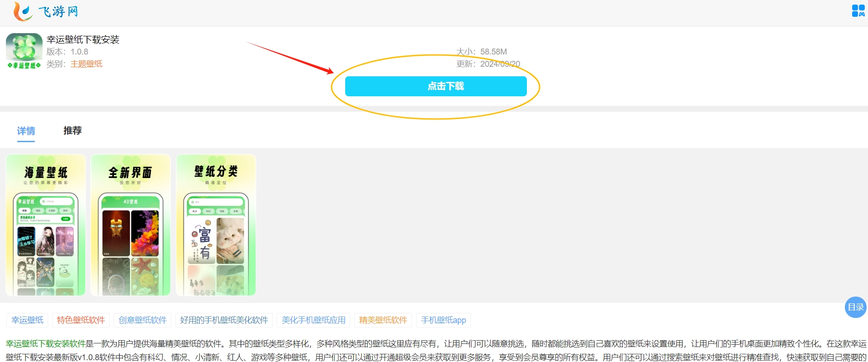This screenshot has width=868, height=362.
Task: Open the 美化手机壁纸应用 tag
Action: click(313, 320)
